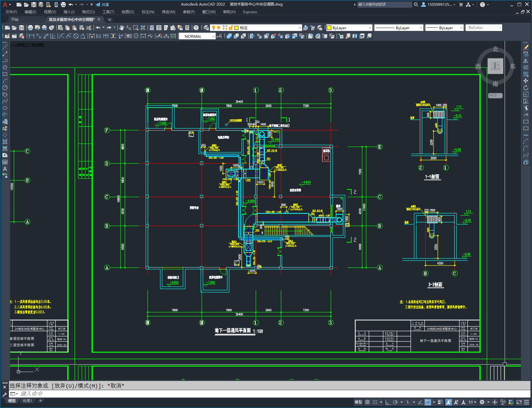Open the Express menu

point(250,12)
